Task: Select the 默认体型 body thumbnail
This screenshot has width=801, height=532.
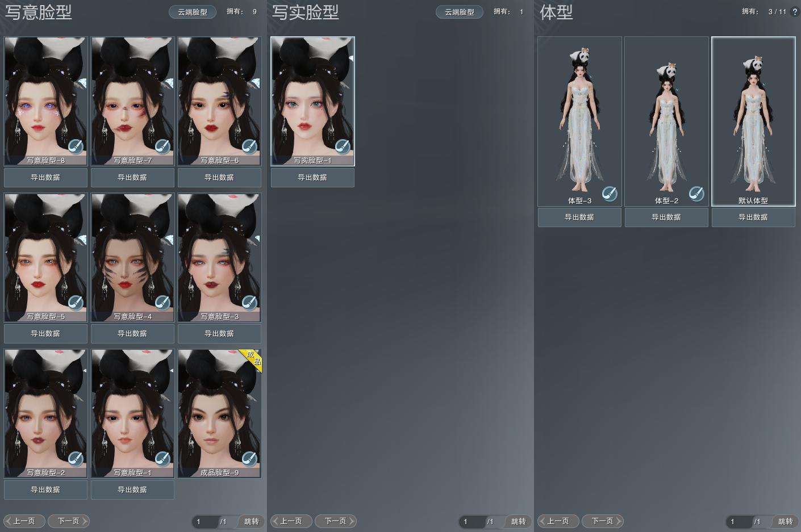Action: tap(753, 119)
